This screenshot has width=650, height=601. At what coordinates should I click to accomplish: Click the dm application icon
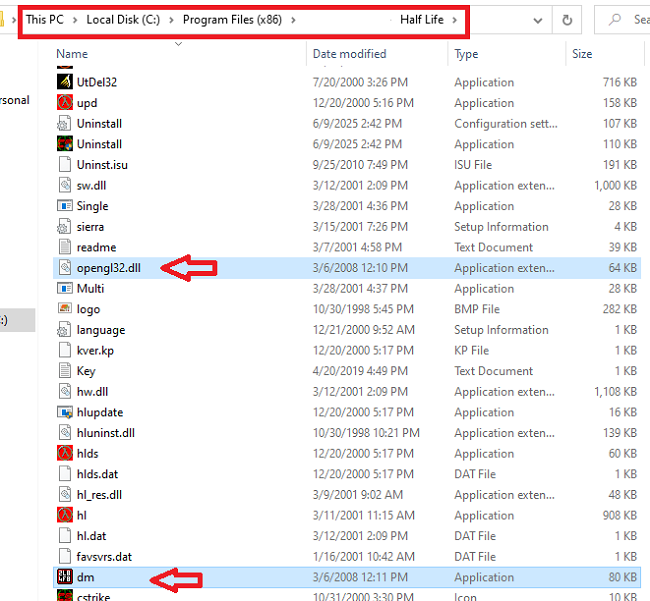pos(65,577)
